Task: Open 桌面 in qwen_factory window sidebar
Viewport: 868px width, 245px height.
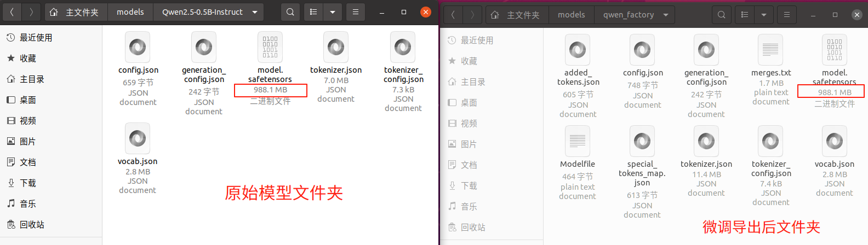Action: point(492,103)
